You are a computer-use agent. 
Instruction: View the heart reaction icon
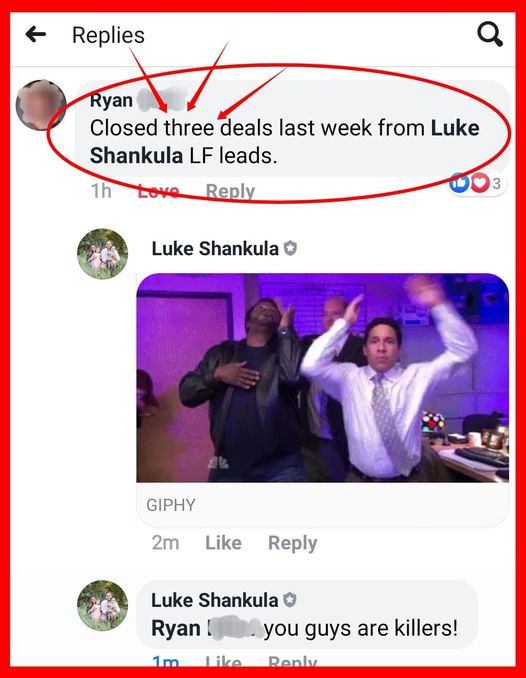tap(479, 183)
